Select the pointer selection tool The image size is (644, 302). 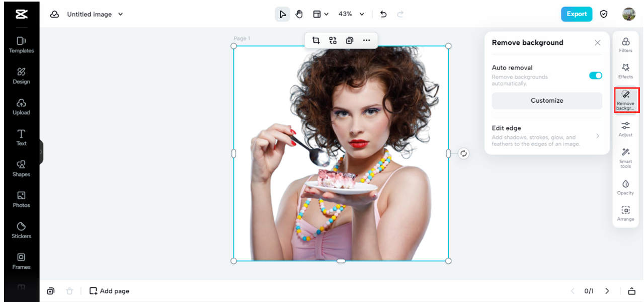pyautogui.click(x=282, y=14)
